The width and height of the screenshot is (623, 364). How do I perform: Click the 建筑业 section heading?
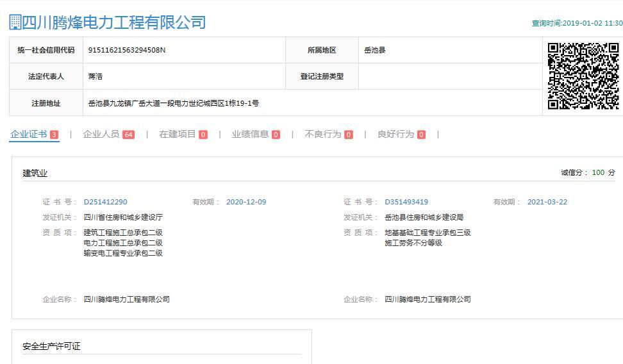tap(35, 173)
